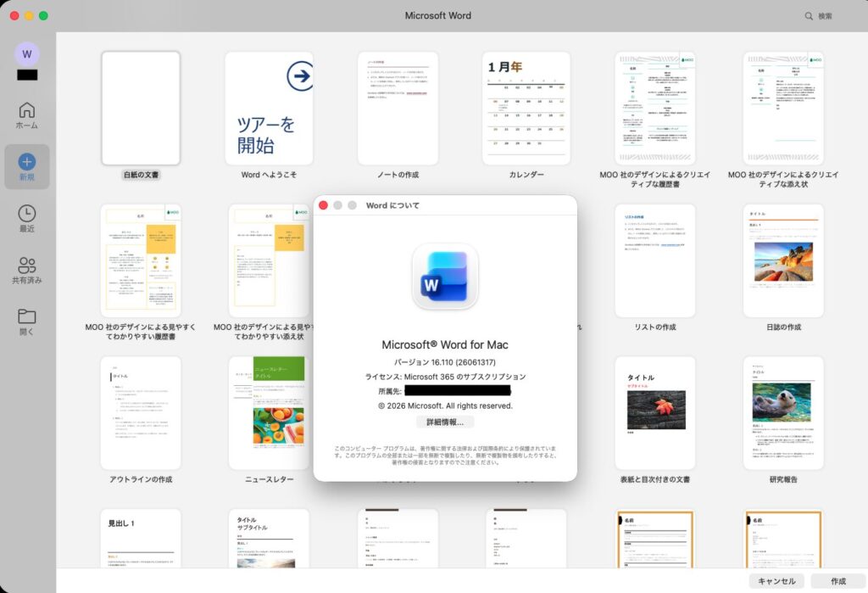Image resolution: width=868 pixels, height=593 pixels.
Task: Select the ニュースレター template
Action: (x=269, y=413)
